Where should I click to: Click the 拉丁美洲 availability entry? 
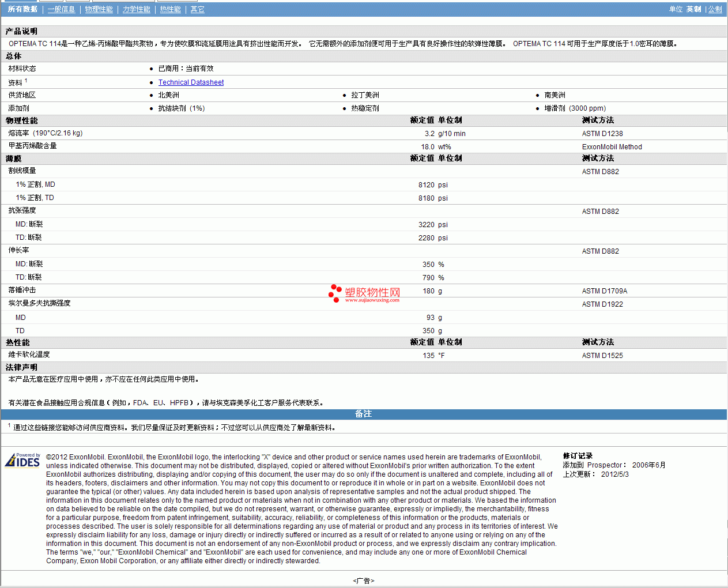pyautogui.click(x=365, y=95)
